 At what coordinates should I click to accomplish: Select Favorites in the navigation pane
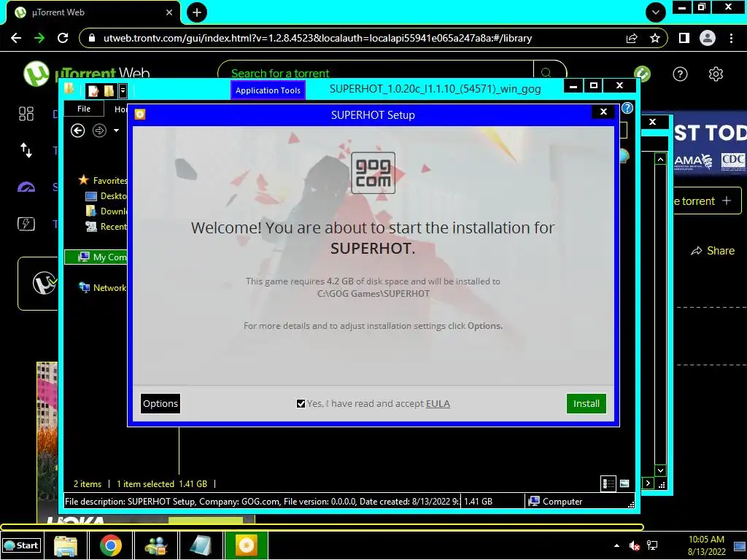103,180
